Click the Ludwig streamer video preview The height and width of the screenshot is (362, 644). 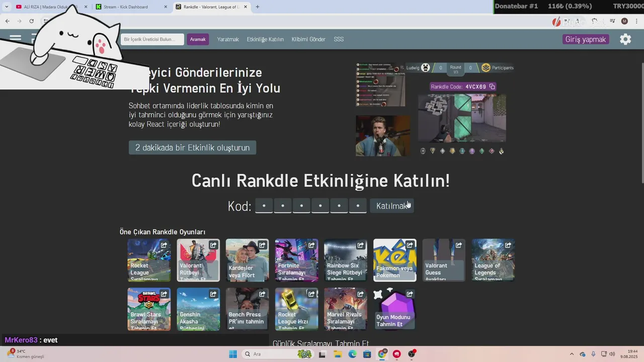point(383,136)
